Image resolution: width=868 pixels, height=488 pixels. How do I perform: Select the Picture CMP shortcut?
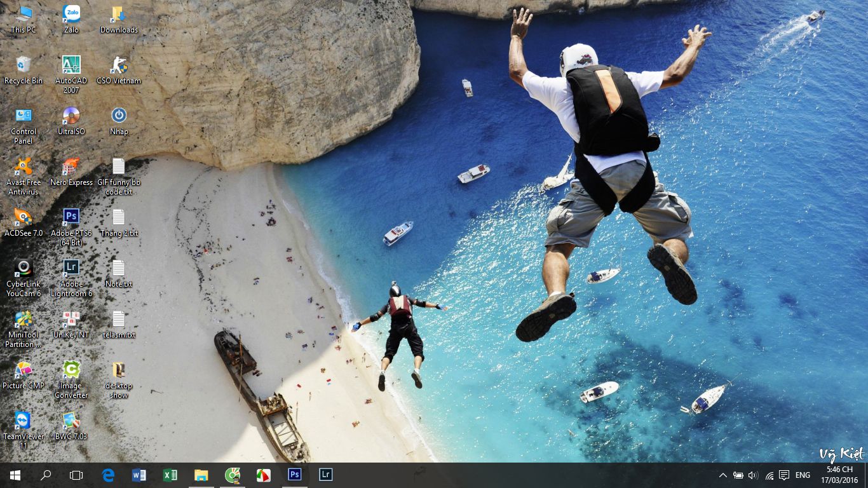(24, 375)
